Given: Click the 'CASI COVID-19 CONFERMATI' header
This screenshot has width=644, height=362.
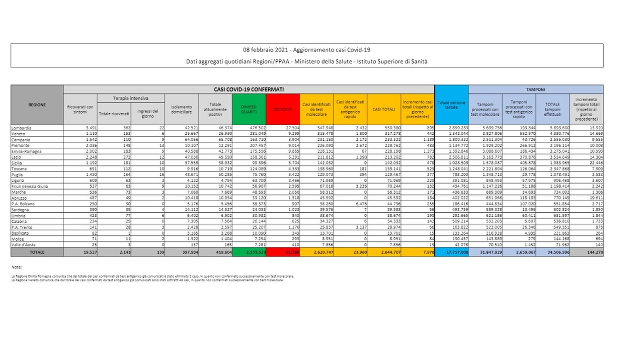Looking at the screenshot, I should coord(249,89).
